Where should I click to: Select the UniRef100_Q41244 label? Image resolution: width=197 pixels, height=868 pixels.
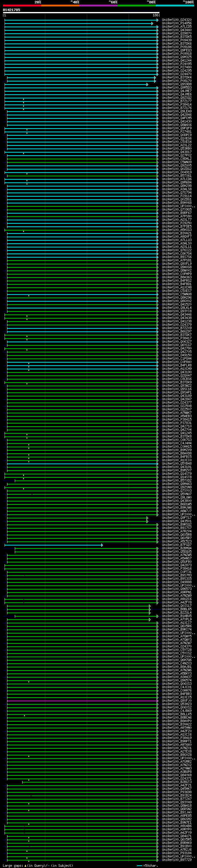click(x=177, y=61)
